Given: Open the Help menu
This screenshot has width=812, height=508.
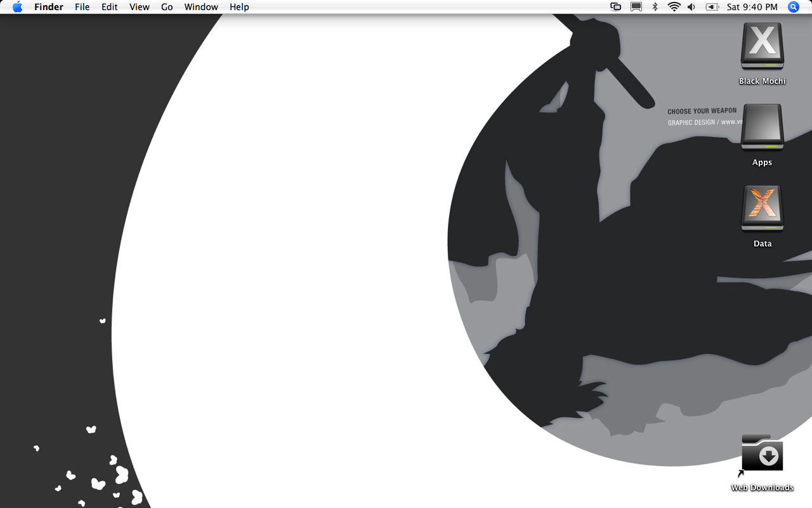Looking at the screenshot, I should pyautogui.click(x=239, y=7).
